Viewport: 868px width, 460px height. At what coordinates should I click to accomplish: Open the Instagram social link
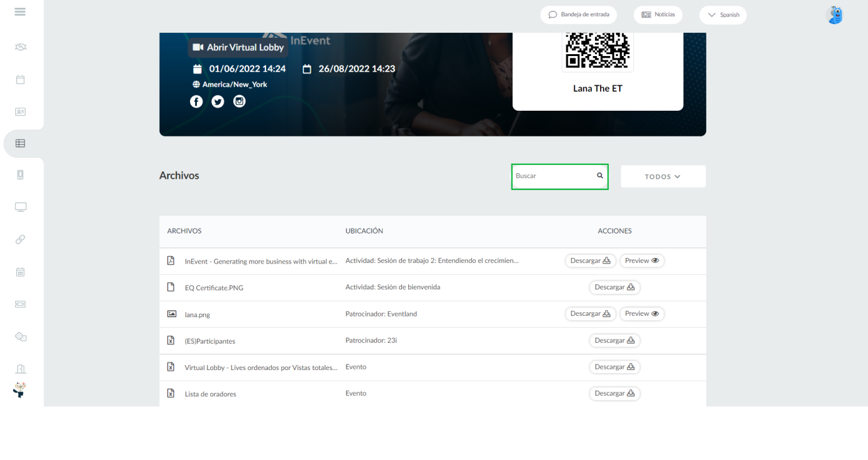point(239,101)
